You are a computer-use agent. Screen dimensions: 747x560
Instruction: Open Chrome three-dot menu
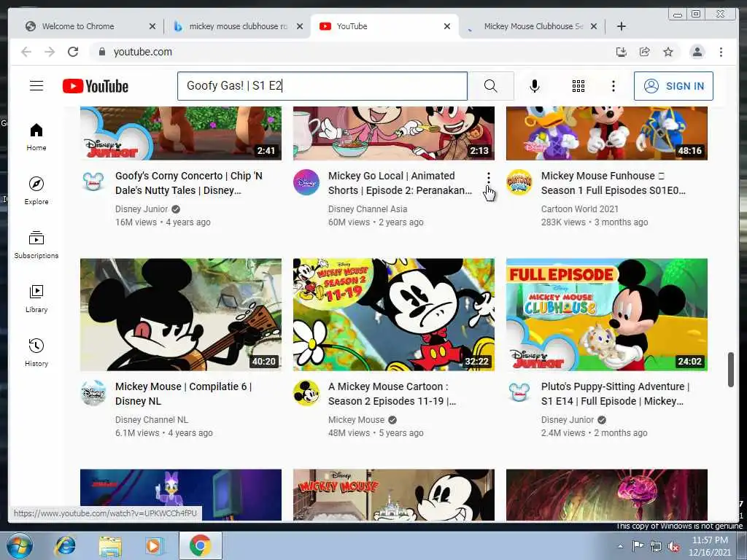(721, 52)
